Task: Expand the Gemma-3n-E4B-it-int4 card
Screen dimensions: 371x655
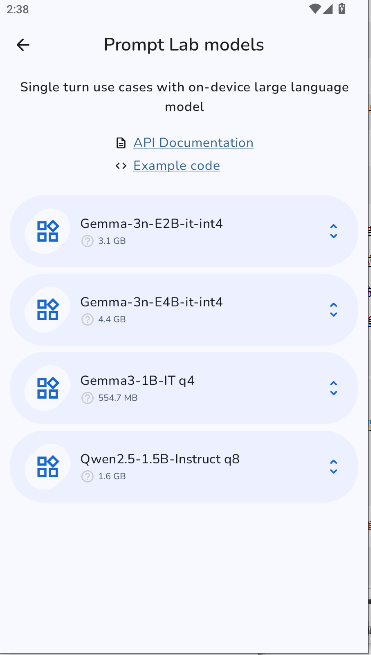Action: (333, 310)
